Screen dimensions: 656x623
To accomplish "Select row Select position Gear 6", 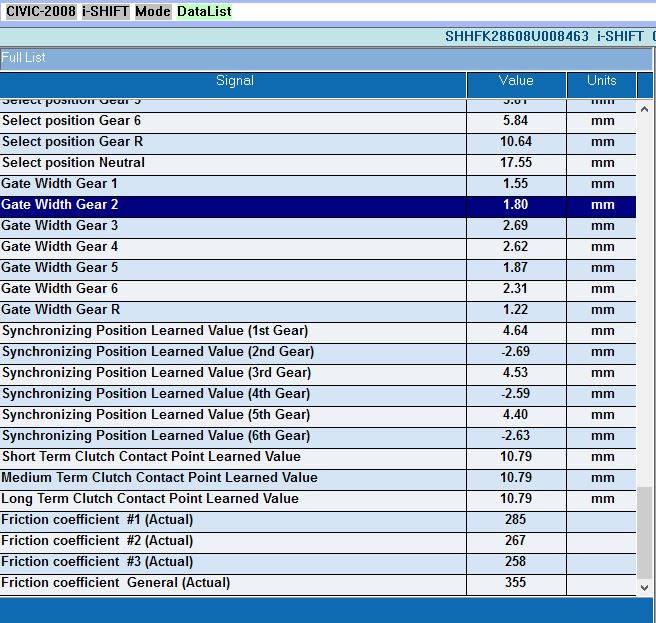I will tap(318, 123).
